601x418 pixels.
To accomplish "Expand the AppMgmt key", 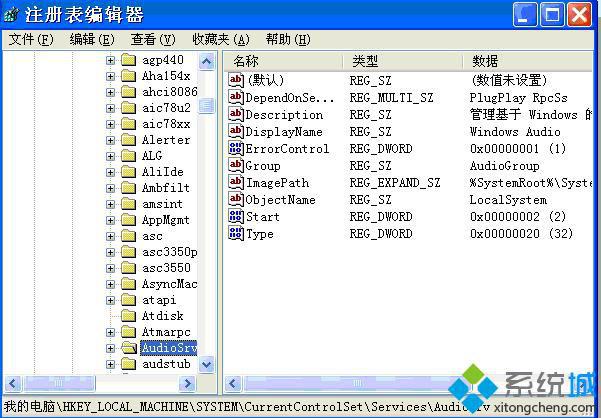I will (110, 220).
